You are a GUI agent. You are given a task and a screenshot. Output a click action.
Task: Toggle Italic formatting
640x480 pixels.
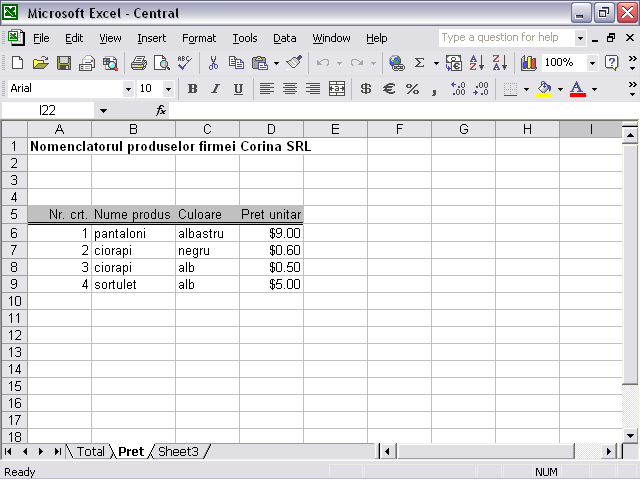[x=216, y=89]
